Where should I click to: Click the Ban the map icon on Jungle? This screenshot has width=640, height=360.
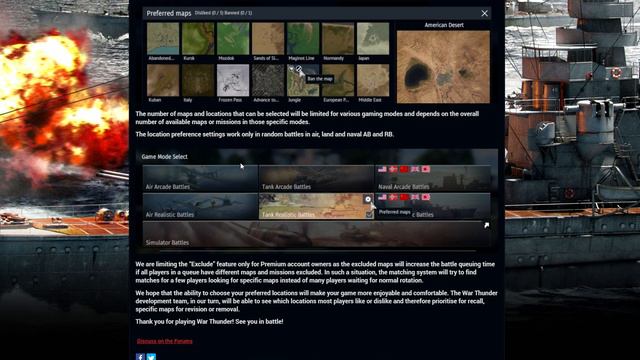click(299, 69)
